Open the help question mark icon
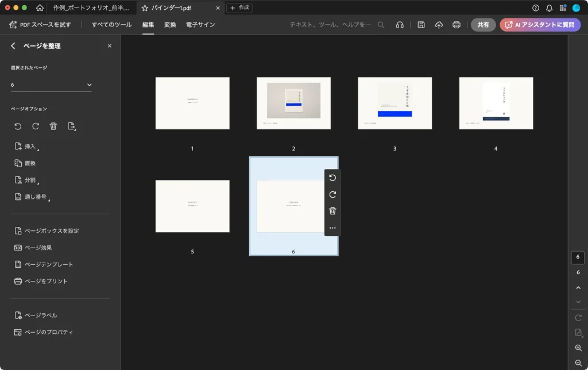 coord(536,8)
